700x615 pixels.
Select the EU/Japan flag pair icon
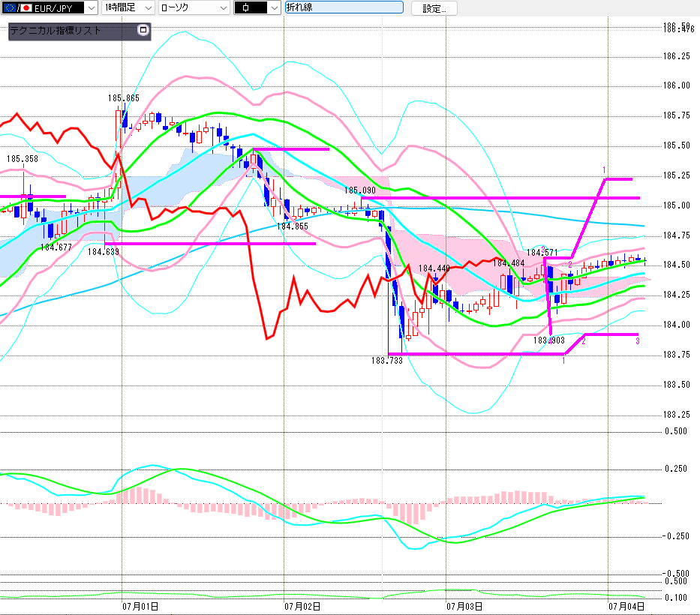[x=17, y=7]
